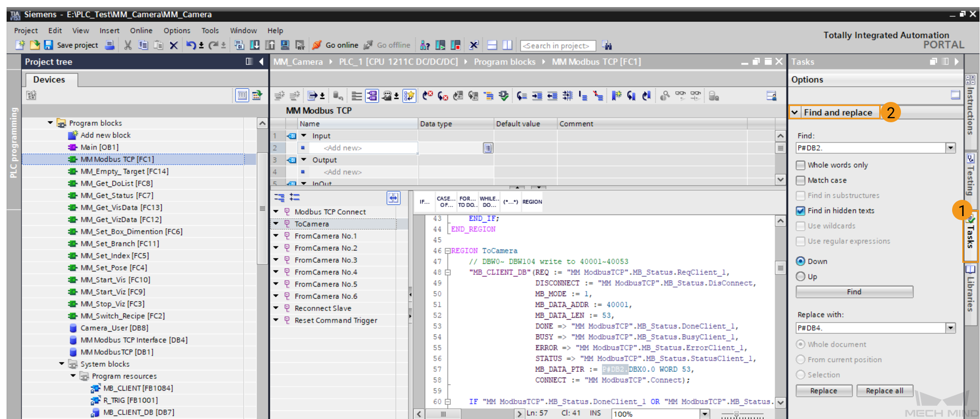Screen dimensions: 980x419
Task: Click the Delete X icon in main toolbar
Action: point(174,45)
